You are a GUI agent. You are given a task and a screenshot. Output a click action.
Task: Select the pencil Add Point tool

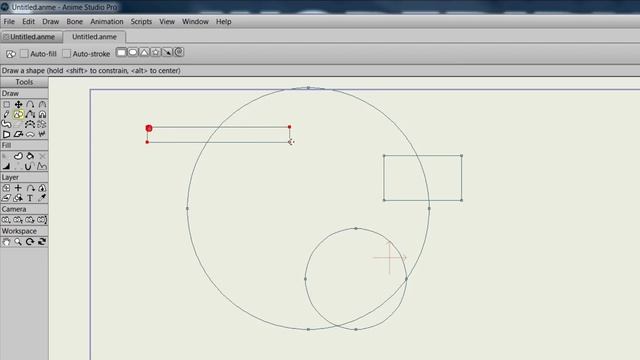pyautogui.click(x=7, y=115)
